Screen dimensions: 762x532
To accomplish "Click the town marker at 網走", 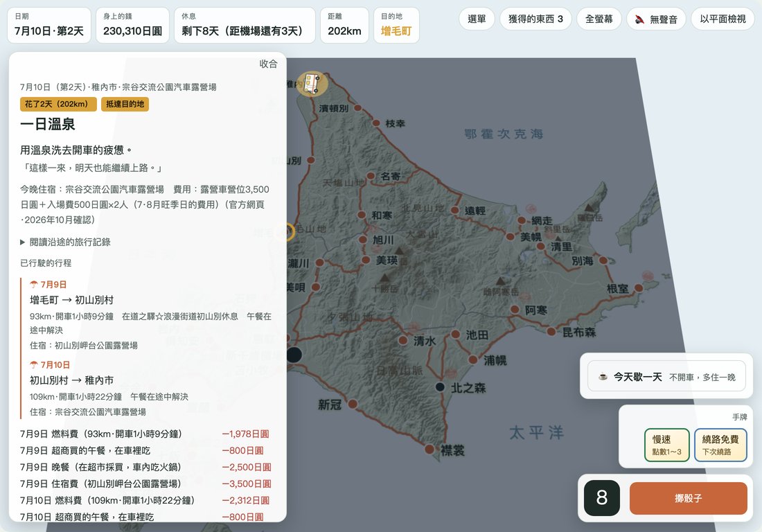I will click(522, 220).
